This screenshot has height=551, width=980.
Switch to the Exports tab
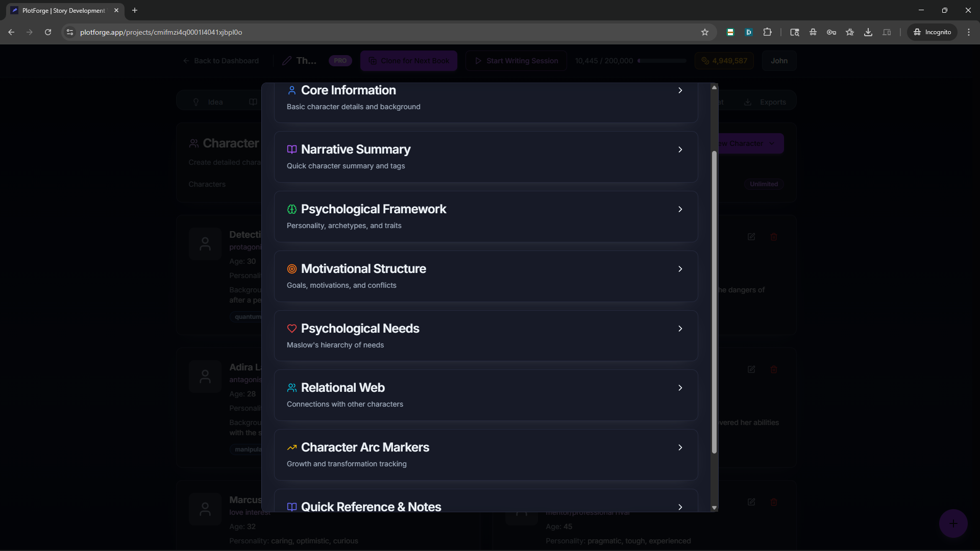(x=765, y=102)
